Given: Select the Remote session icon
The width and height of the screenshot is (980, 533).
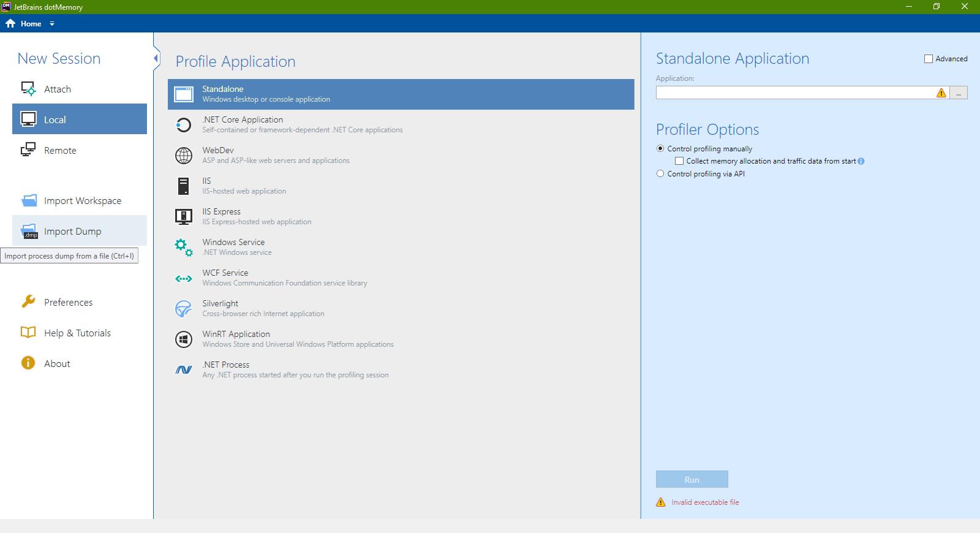Looking at the screenshot, I should click(28, 150).
